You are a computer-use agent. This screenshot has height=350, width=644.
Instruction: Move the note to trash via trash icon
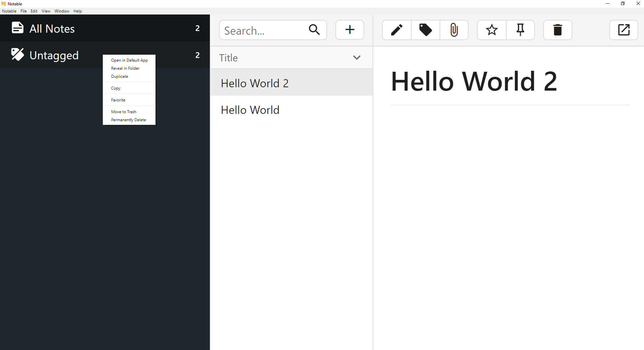557,30
